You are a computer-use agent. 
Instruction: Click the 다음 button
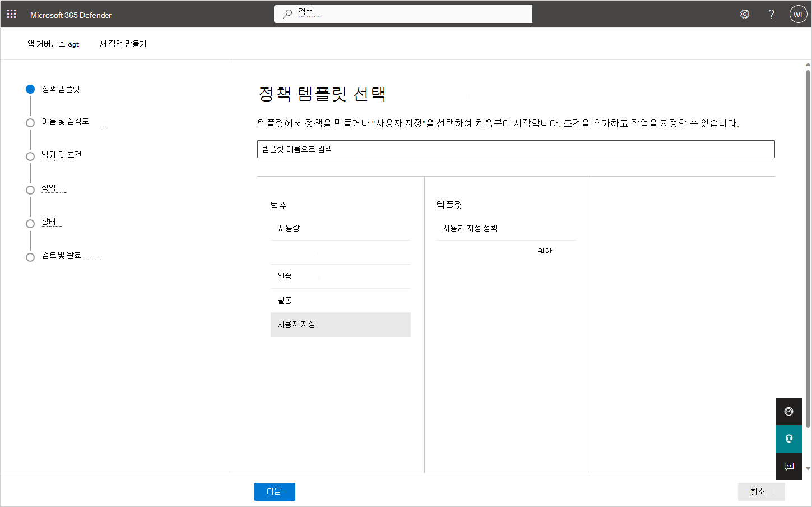pyautogui.click(x=275, y=492)
